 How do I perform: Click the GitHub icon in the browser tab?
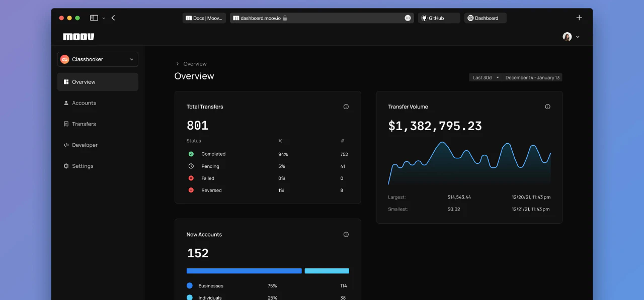tap(424, 18)
